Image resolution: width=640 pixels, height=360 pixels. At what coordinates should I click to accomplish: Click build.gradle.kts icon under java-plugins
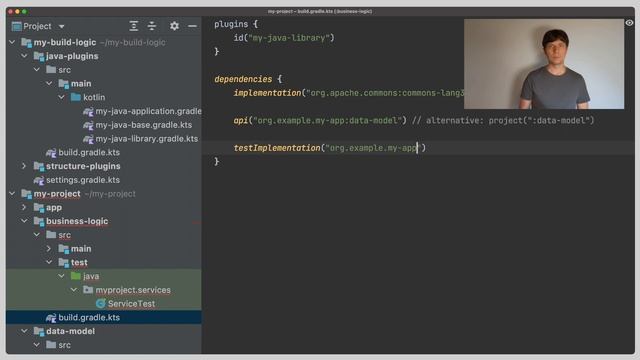[x=51, y=153]
